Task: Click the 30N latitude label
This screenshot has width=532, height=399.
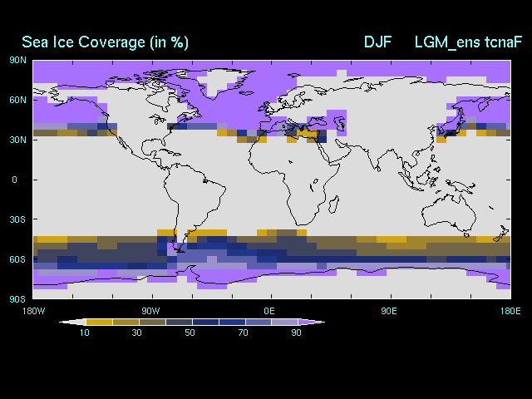Action: (x=17, y=140)
